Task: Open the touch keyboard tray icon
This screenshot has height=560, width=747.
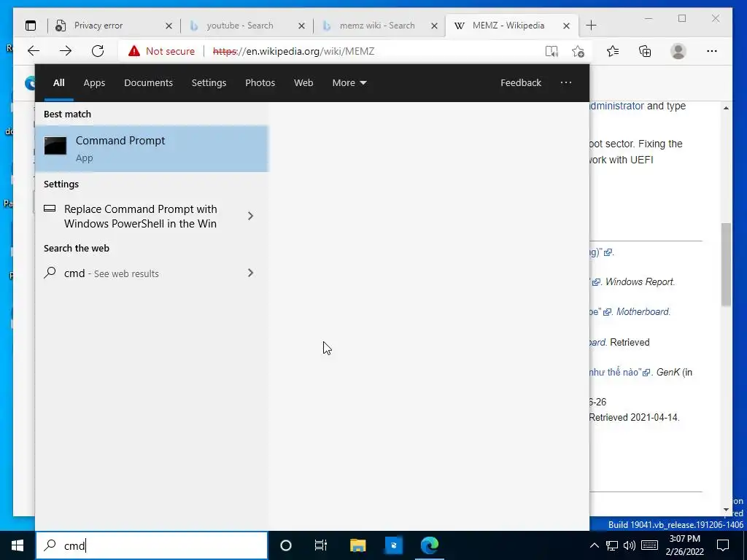Action: coord(649,545)
